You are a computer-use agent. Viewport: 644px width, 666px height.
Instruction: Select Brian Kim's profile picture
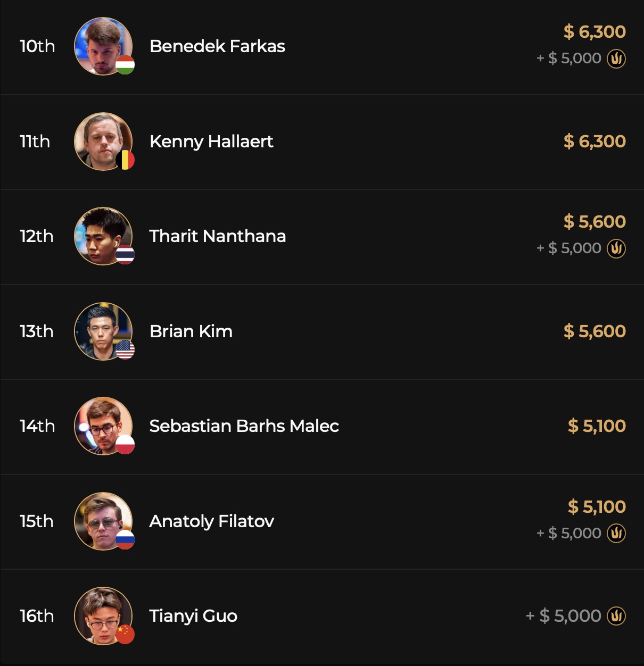point(102,330)
